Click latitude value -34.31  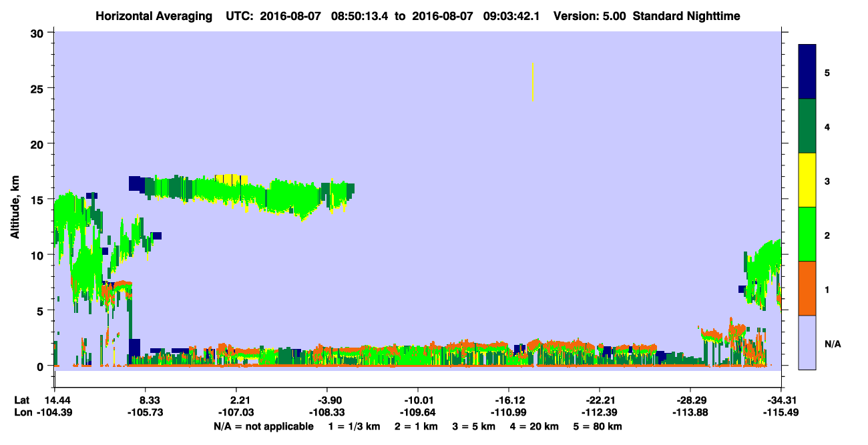tap(781, 400)
